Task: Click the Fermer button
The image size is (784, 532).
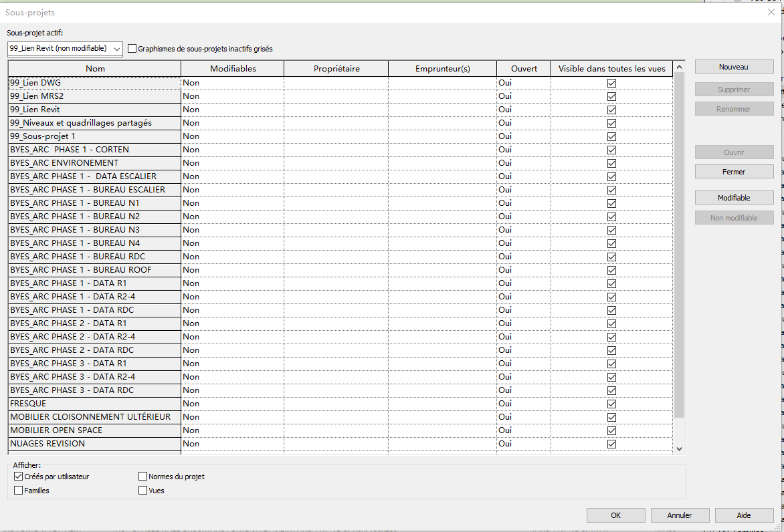Action: coord(734,172)
